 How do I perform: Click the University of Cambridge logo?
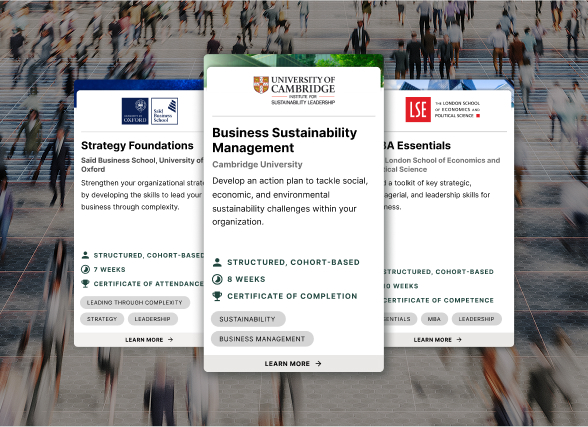(x=294, y=90)
